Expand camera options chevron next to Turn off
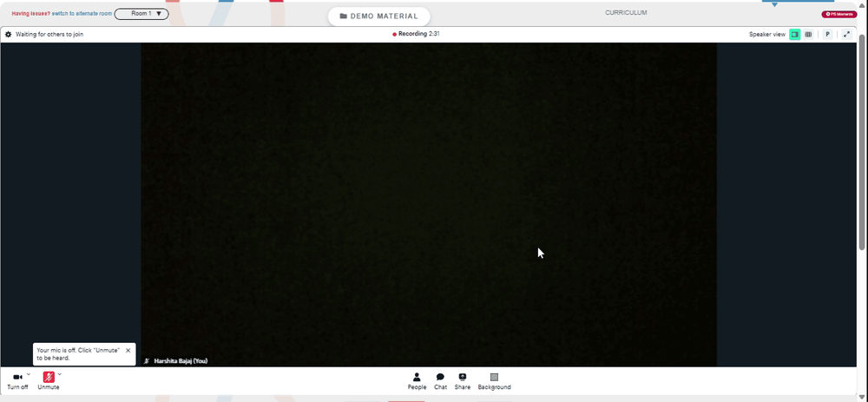Image resolution: width=868 pixels, height=402 pixels. click(x=29, y=374)
